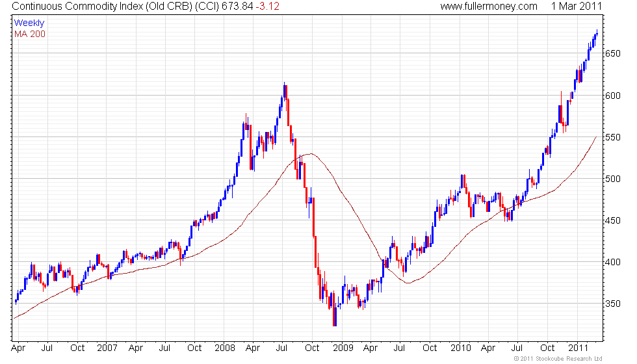Screen dimensions: 637x364
Task: Click the lowest candlestick at the end of 2008
Action: pos(335,313)
